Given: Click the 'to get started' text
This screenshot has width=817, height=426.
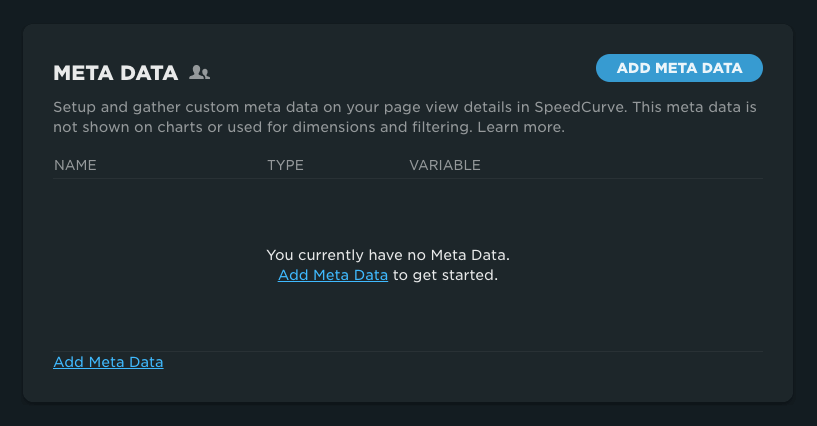Looking at the screenshot, I should 445,275.
